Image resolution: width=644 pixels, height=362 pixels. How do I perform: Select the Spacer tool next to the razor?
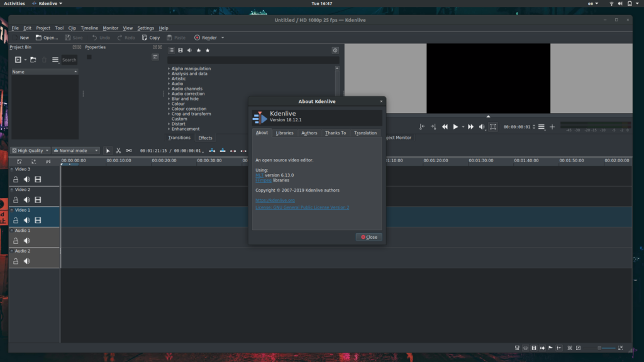[128, 151]
